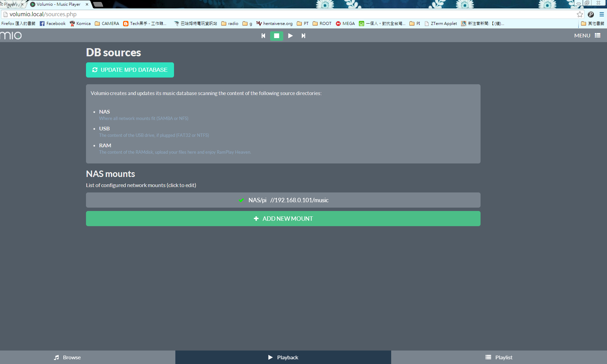Switch to the Playlist tab
The width and height of the screenshot is (607, 364).
coord(499,357)
